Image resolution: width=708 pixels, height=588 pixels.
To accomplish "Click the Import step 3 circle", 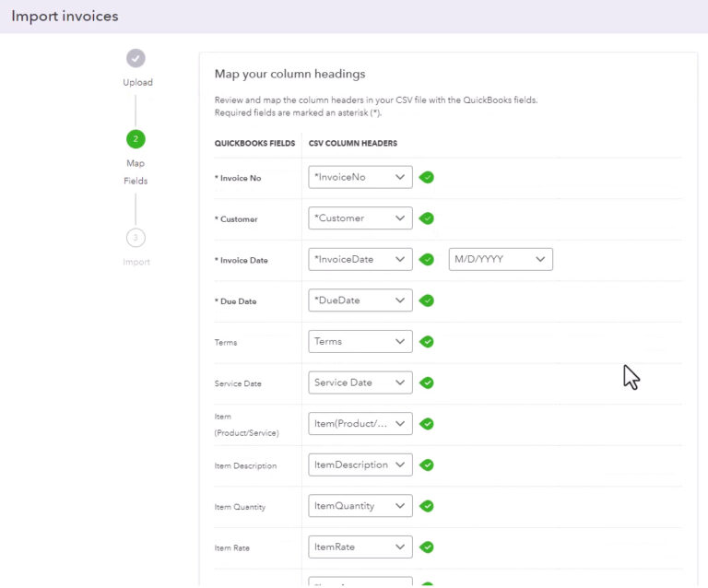I will pyautogui.click(x=136, y=238).
